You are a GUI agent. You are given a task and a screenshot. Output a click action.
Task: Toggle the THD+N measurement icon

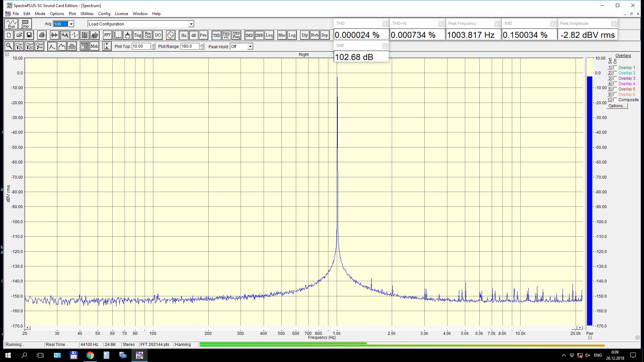tap(226, 35)
